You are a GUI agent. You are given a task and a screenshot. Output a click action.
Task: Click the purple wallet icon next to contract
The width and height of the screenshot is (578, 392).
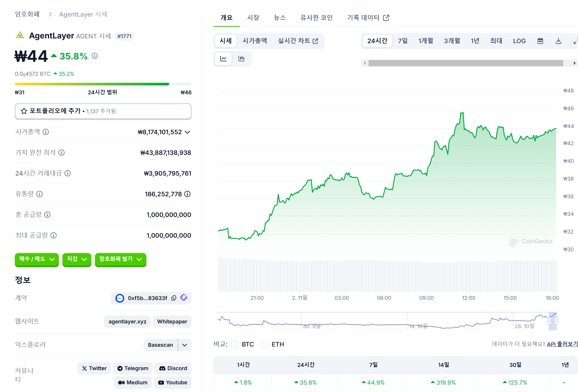click(x=184, y=297)
